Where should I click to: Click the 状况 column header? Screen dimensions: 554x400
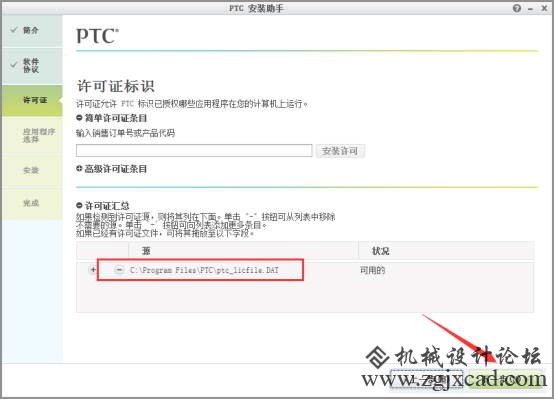(446, 251)
